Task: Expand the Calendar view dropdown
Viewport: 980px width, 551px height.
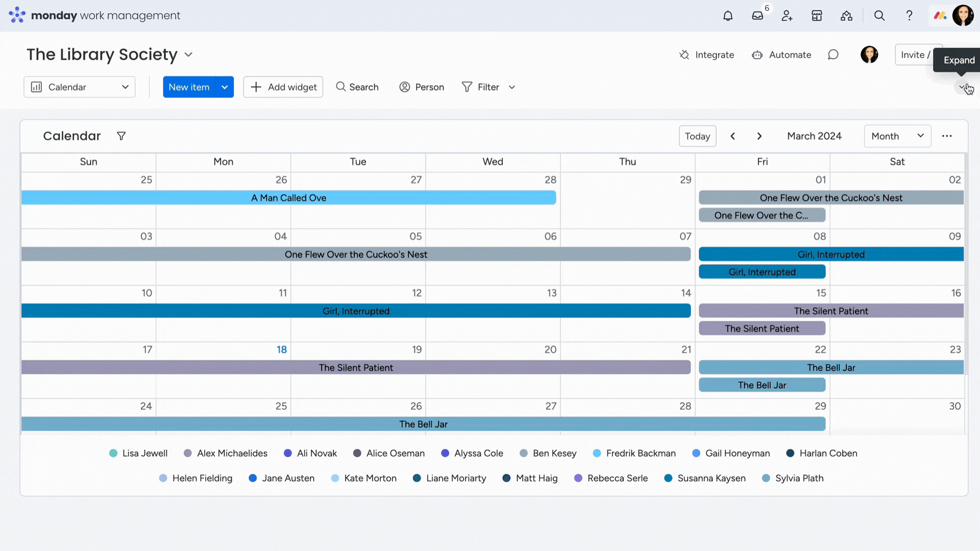Action: [125, 87]
